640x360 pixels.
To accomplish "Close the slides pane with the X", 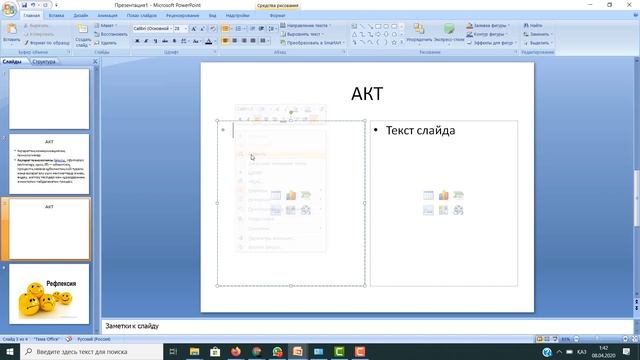I will pyautogui.click(x=95, y=62).
